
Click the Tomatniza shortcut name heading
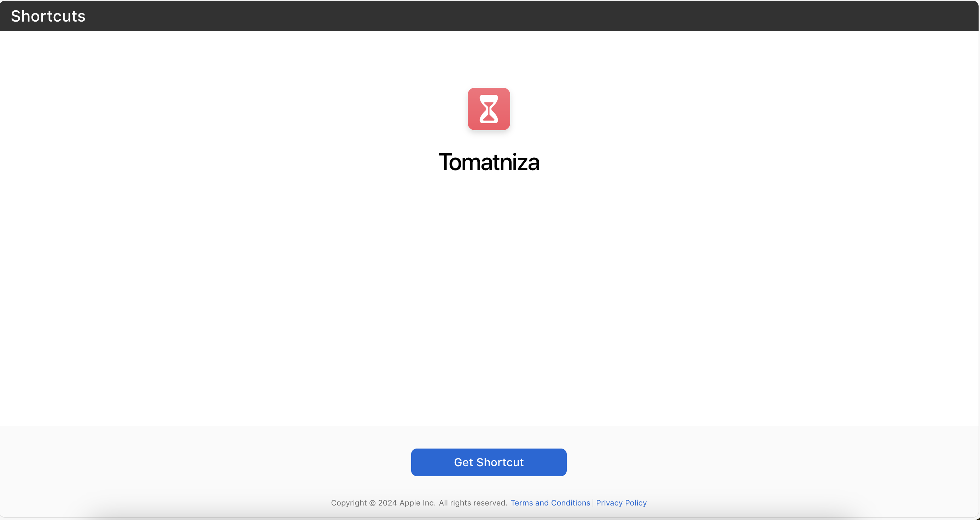pos(489,162)
